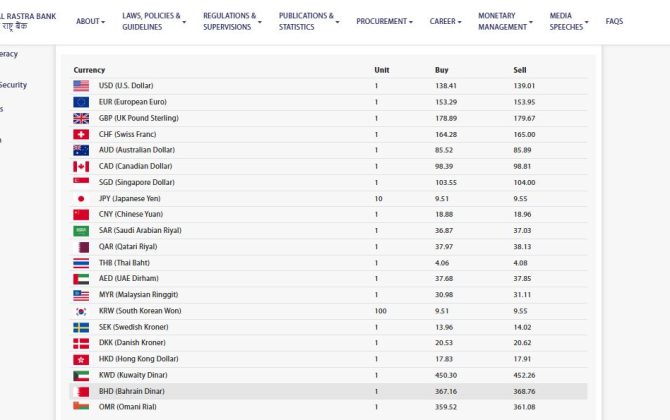
Task: Click the Qatar flag beside QAR
Action: coord(81,247)
